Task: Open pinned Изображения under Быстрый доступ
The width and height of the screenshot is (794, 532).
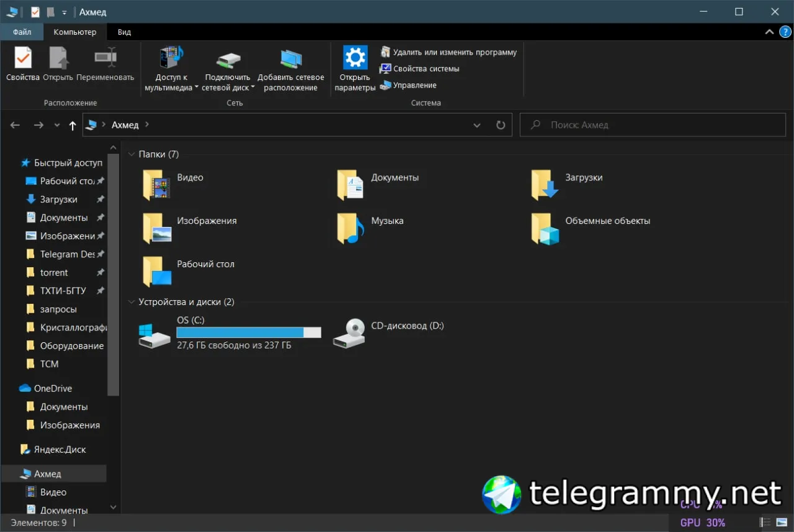Action: pyautogui.click(x=65, y=236)
